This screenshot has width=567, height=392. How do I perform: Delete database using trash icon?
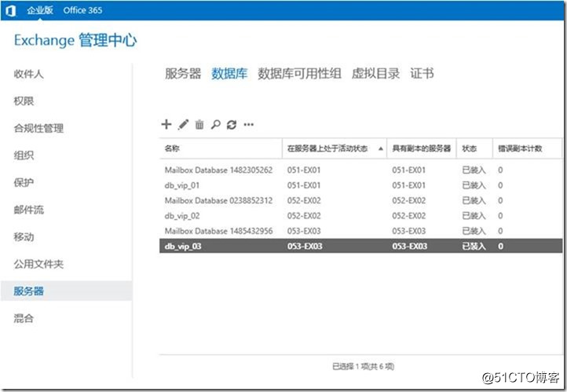click(199, 124)
